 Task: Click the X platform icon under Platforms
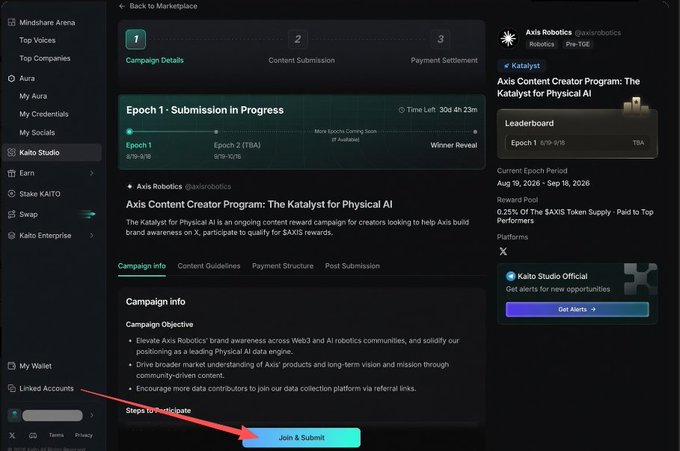click(503, 252)
